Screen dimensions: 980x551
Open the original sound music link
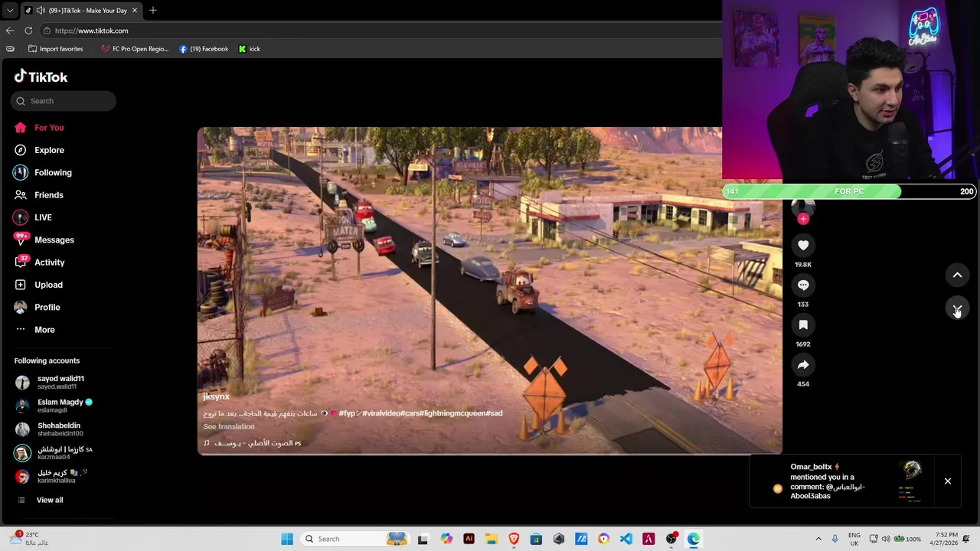coord(253,443)
